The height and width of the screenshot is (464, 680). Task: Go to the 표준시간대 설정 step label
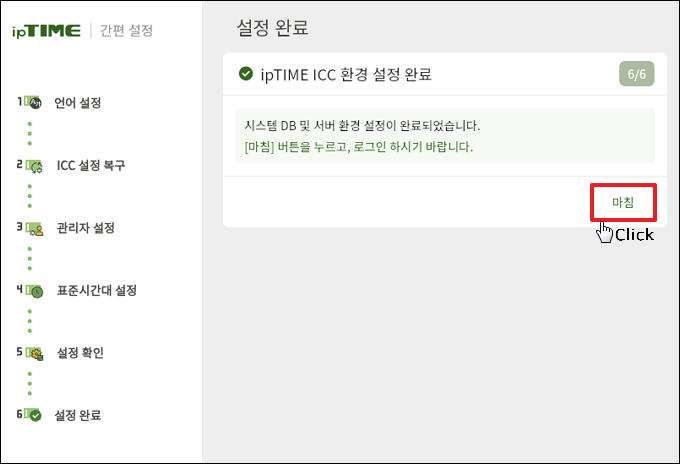(96, 291)
